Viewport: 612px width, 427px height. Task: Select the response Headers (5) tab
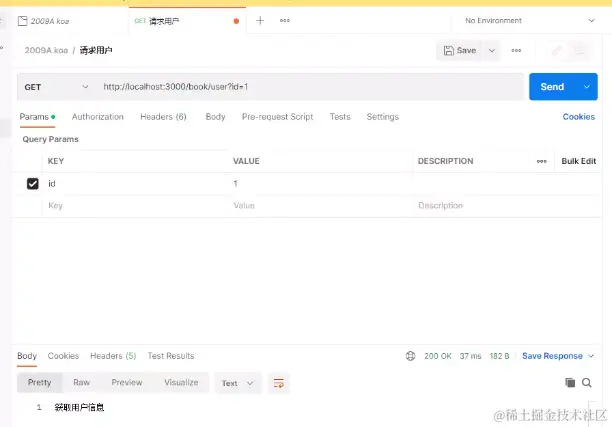click(113, 356)
